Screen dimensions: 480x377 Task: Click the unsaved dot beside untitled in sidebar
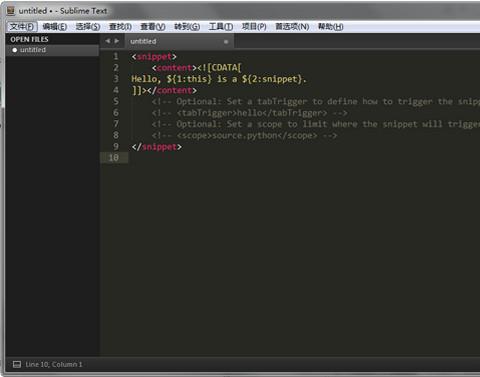[x=15, y=50]
